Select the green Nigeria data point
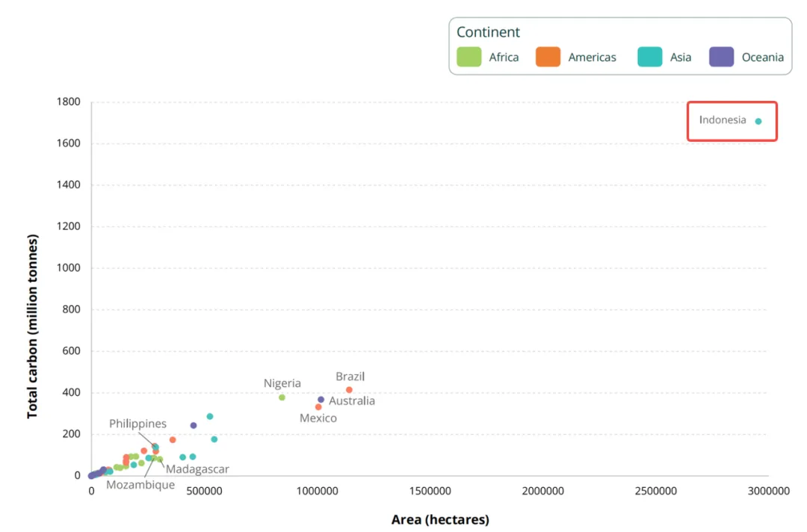The width and height of the screenshot is (807, 532). (282, 398)
